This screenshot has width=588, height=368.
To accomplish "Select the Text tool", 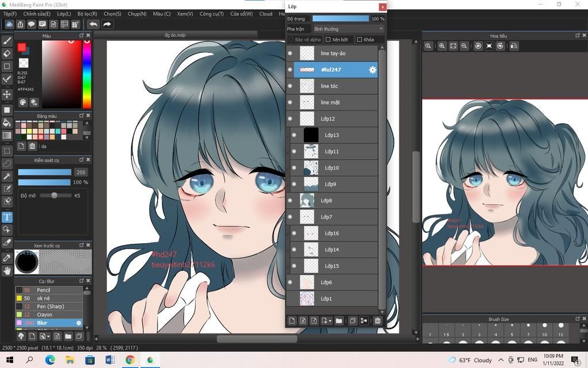I will pos(7,217).
